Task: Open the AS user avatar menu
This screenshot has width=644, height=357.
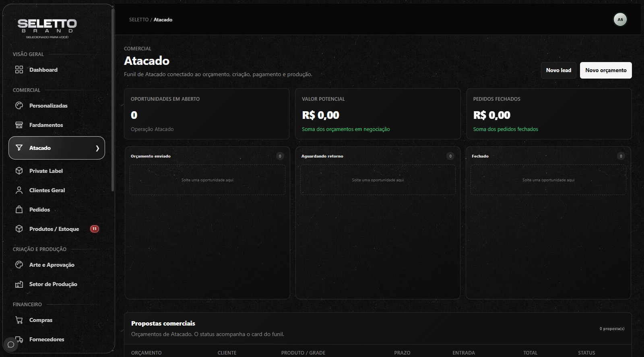Action: click(620, 19)
